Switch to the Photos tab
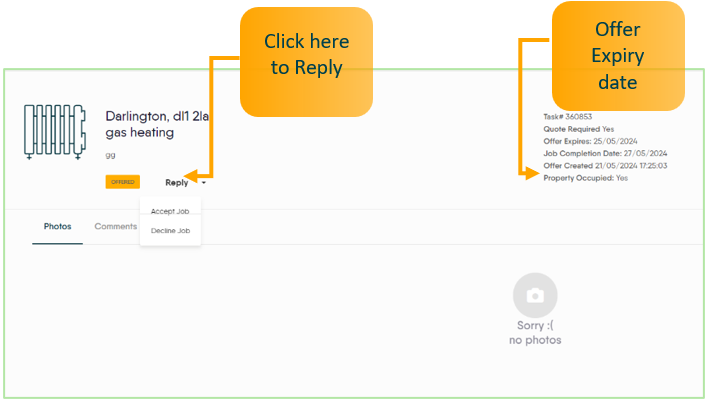 click(58, 226)
